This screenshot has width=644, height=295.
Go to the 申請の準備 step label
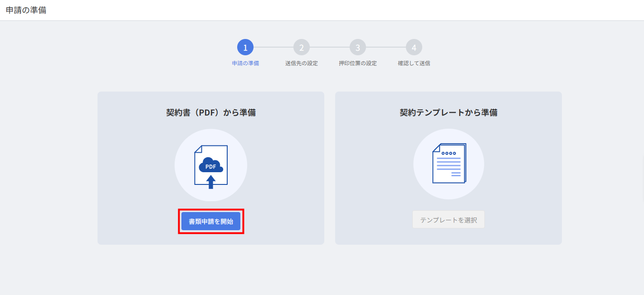pos(245,63)
